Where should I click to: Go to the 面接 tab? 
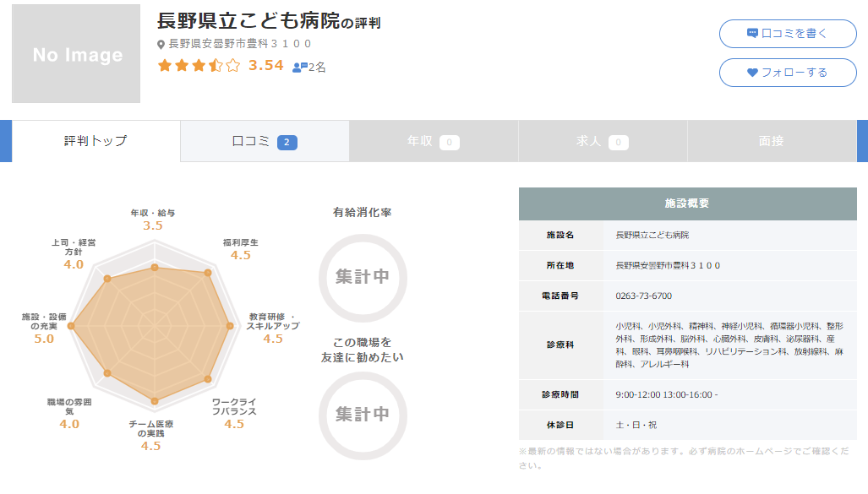(772, 142)
